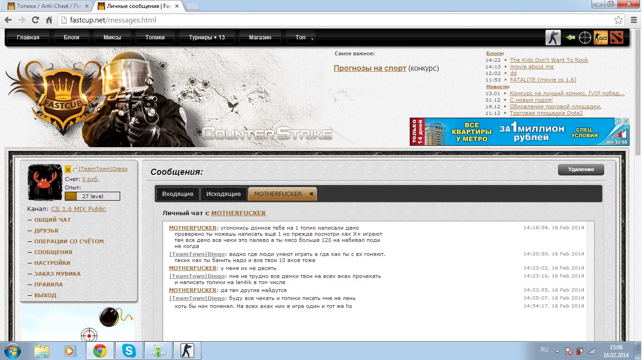This screenshot has width=644, height=360.
Task: Open ЗАКАЗ МУВИКА in sidebar
Action: [57, 274]
